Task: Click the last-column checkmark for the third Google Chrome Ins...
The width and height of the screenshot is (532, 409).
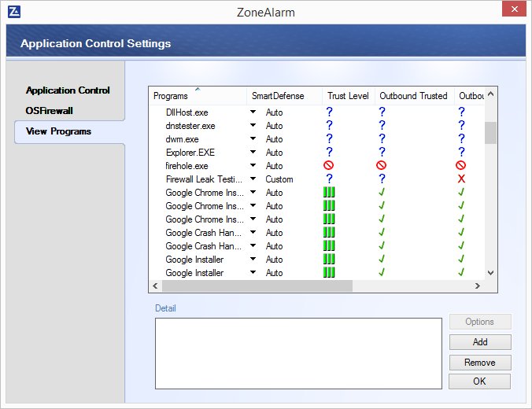Action: (461, 219)
